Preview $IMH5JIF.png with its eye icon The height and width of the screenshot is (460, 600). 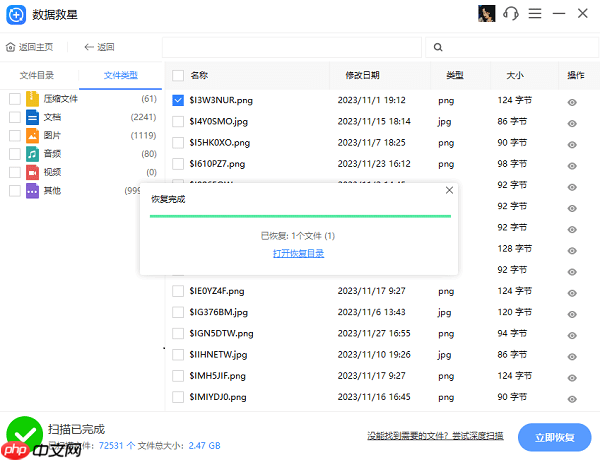pos(572,378)
